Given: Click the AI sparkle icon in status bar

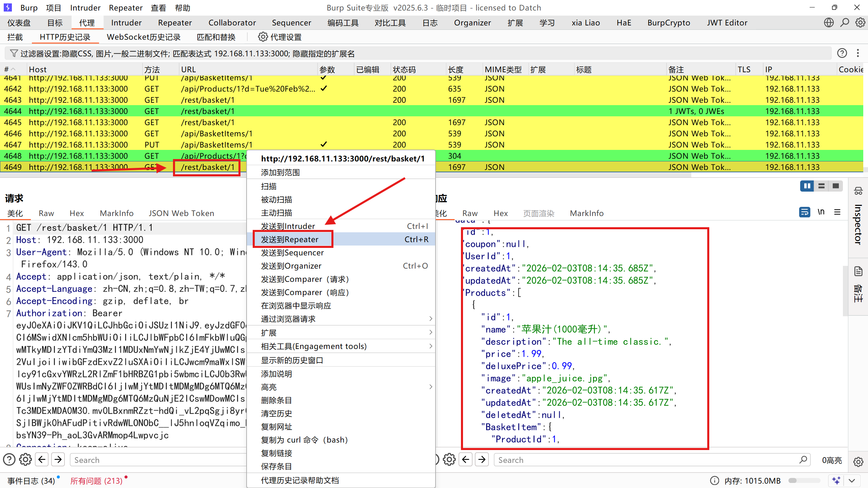Looking at the screenshot, I should (836, 481).
